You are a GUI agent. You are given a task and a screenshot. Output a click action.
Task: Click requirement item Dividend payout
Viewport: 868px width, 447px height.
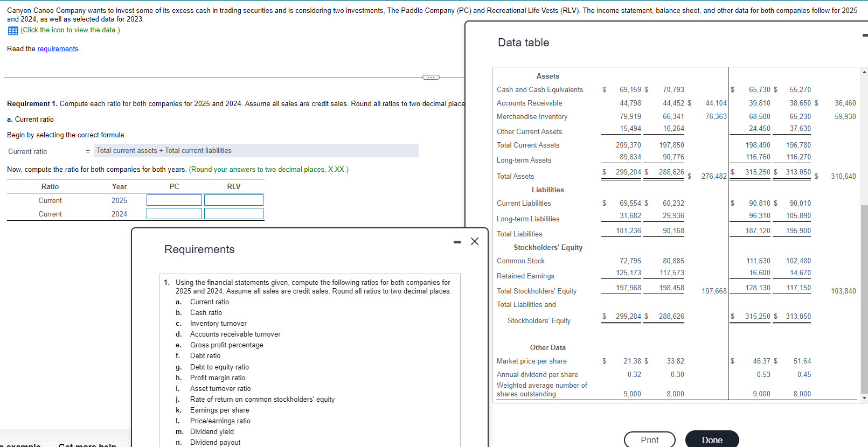click(x=215, y=443)
